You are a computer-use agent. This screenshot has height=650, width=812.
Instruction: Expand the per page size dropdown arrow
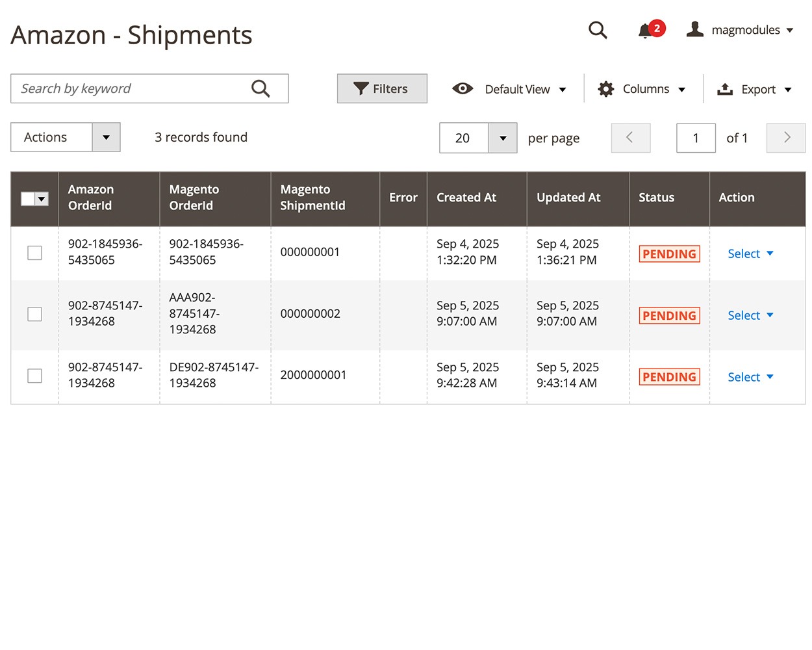[502, 138]
